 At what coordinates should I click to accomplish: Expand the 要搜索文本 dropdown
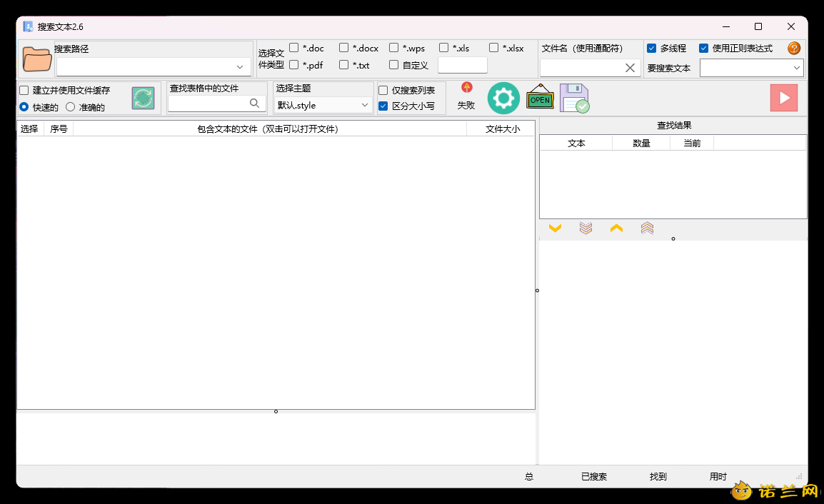point(797,68)
